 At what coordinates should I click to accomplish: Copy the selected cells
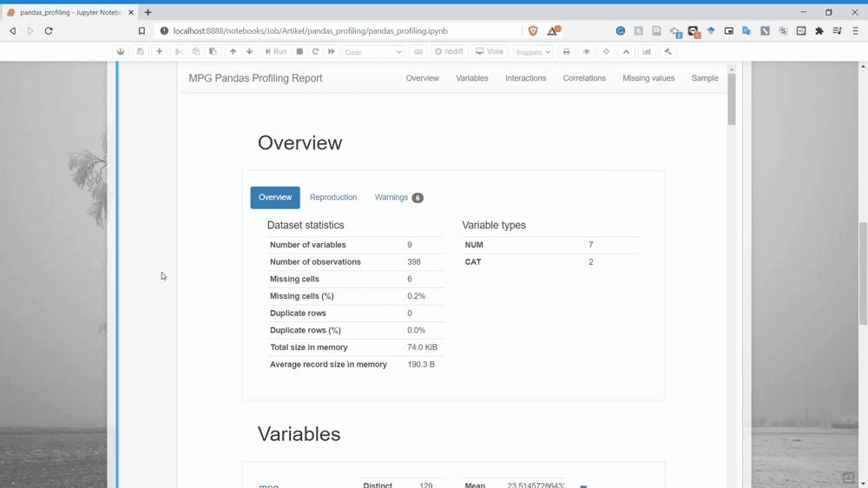tap(195, 51)
